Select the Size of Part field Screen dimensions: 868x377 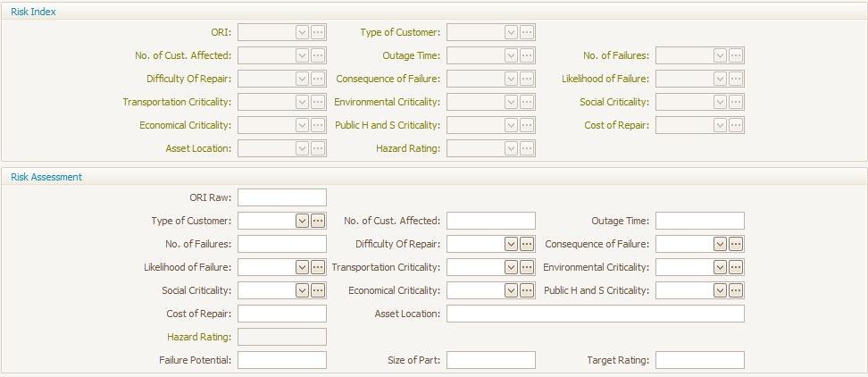[x=491, y=360]
